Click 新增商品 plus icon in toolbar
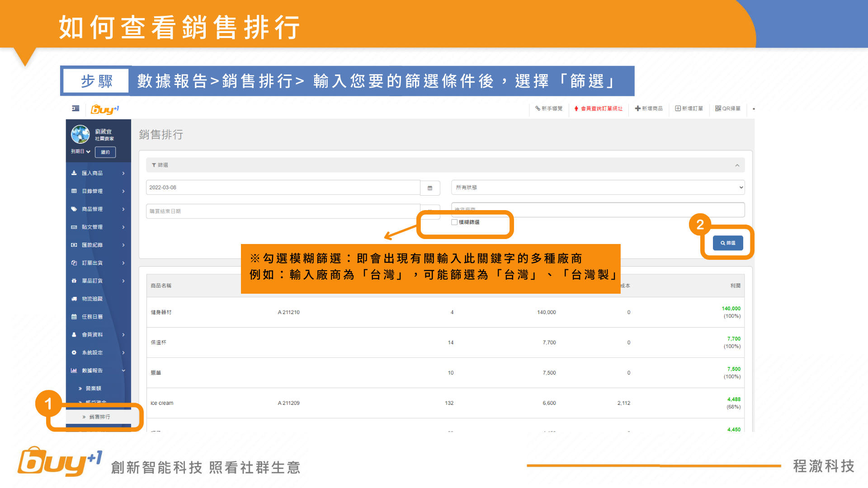 pos(637,108)
